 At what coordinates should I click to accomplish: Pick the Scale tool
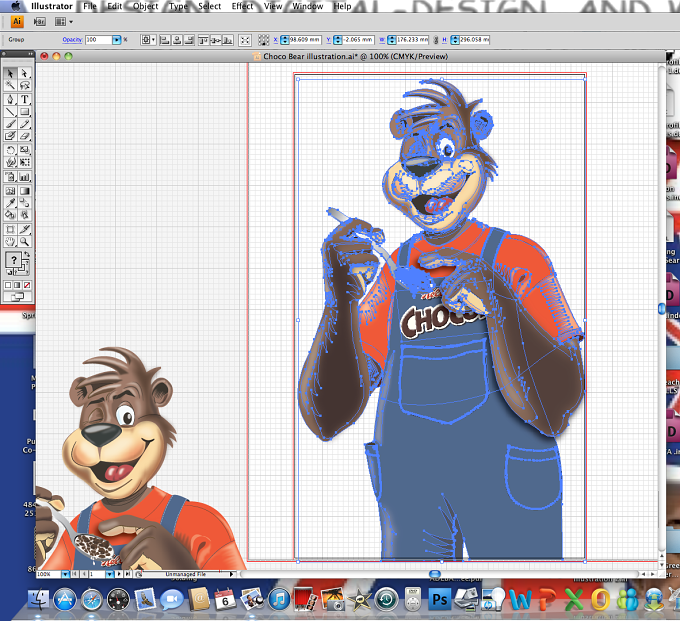24,150
